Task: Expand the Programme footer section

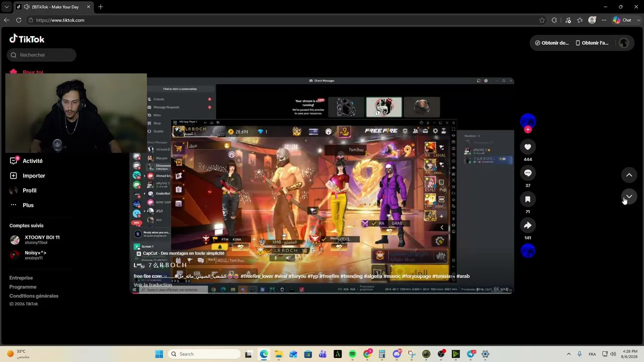Action: point(23,287)
